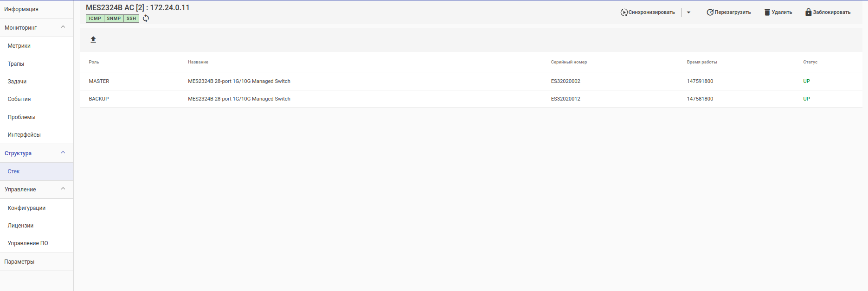This screenshot has height=291, width=868.
Task: Click the Перезагрузить button
Action: point(728,13)
